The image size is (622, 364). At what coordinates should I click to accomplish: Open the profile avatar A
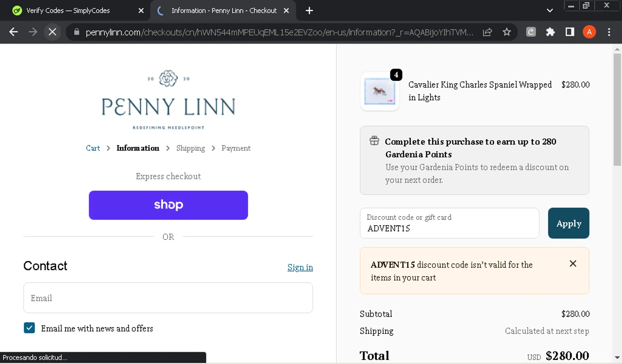589,32
